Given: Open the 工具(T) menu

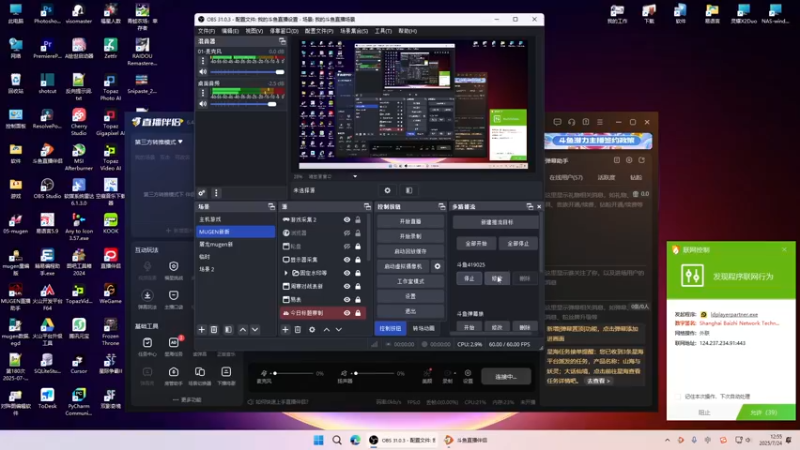Looking at the screenshot, I should pyautogui.click(x=383, y=31).
